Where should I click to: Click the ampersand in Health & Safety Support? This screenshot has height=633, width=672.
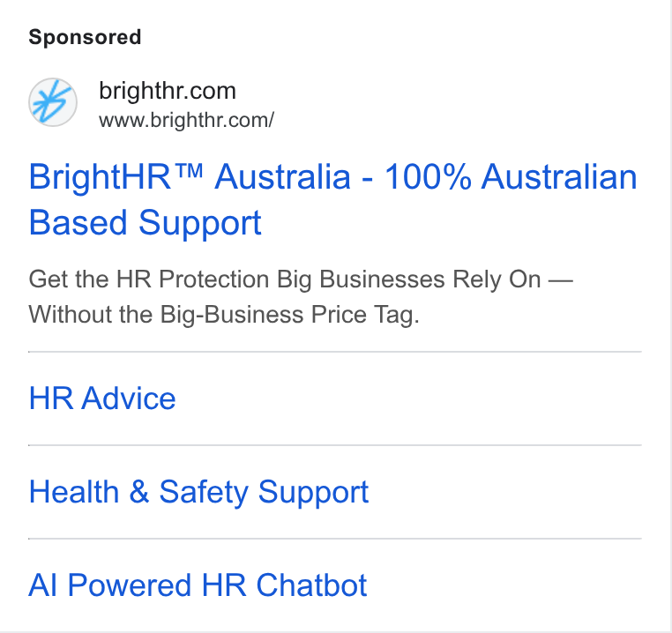[139, 491]
